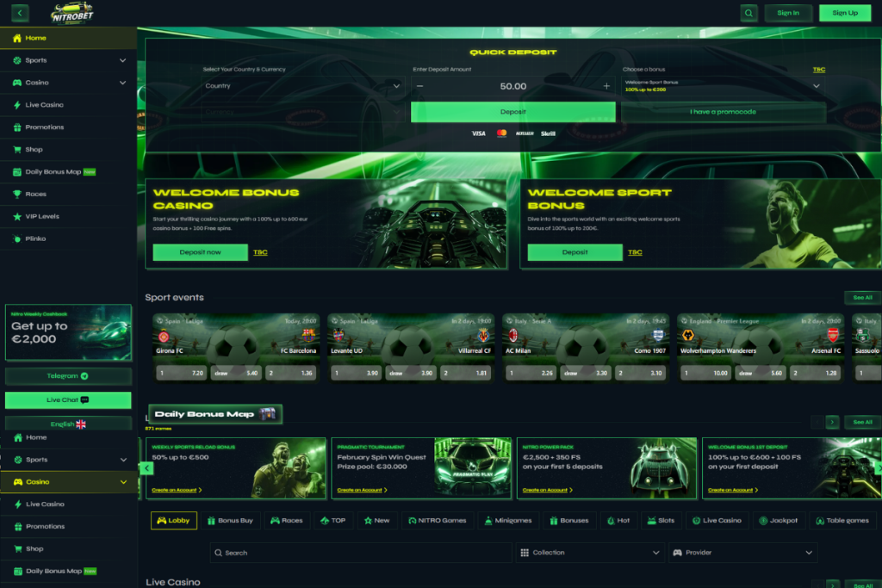Click the Sign Up button

[x=845, y=13]
